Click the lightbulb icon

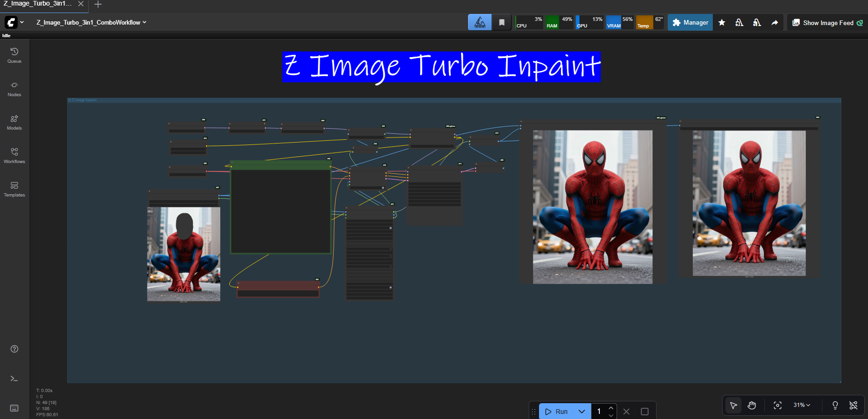tap(835, 406)
